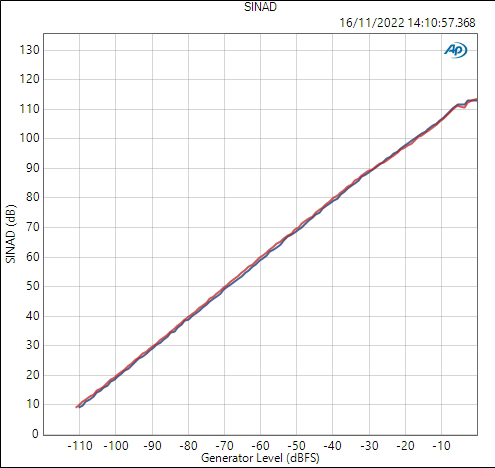Click the SINAD (dB) vertical axis label
This screenshot has width=495, height=468.
(11, 234)
